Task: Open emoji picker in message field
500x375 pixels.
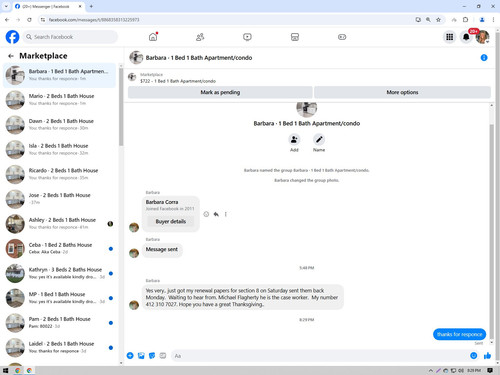Action: pyautogui.click(x=473, y=356)
